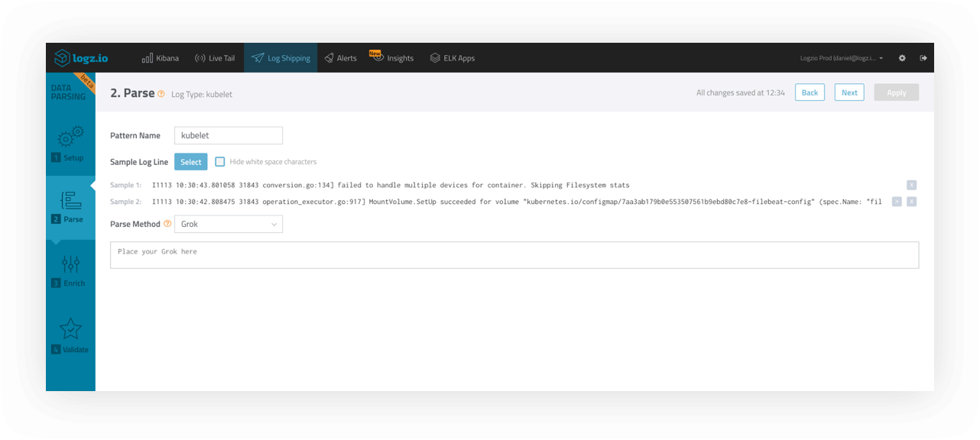Viewport: 980px width, 440px height.
Task: Remove Sample 2 with its X button
Action: pyautogui.click(x=911, y=202)
